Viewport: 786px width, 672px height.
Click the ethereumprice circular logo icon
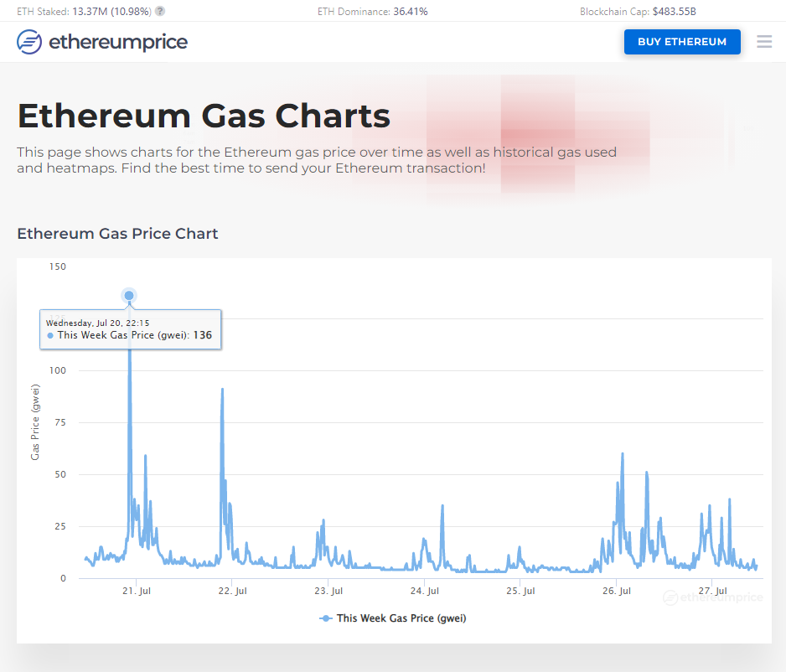29,42
